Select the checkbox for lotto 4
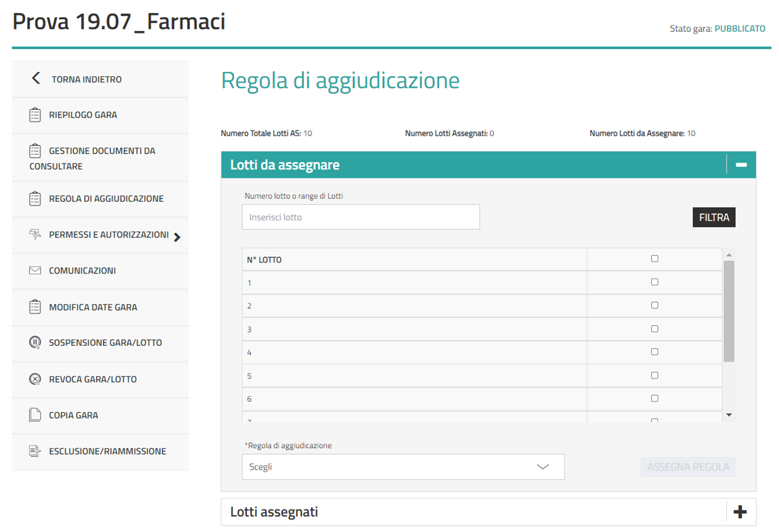The image size is (779, 532). pyautogui.click(x=654, y=352)
